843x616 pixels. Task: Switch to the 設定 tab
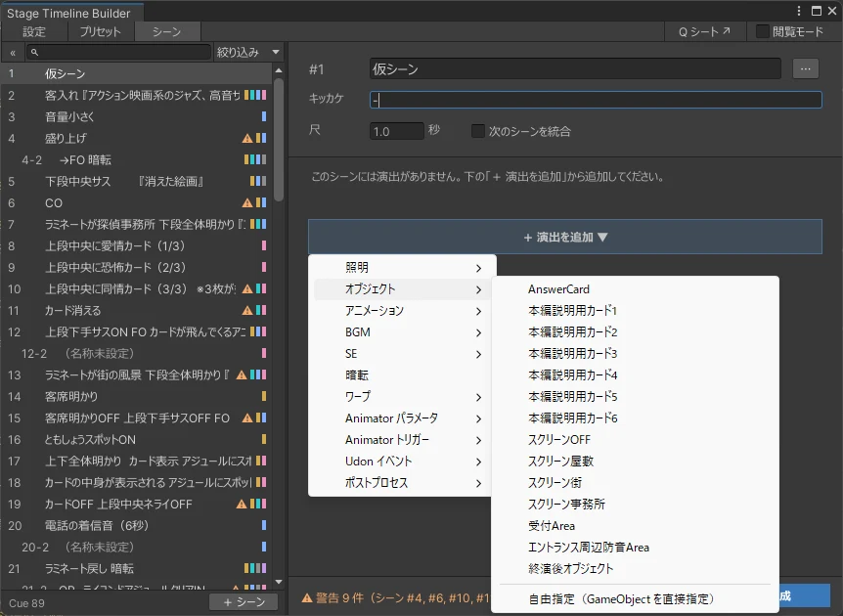click(x=34, y=31)
